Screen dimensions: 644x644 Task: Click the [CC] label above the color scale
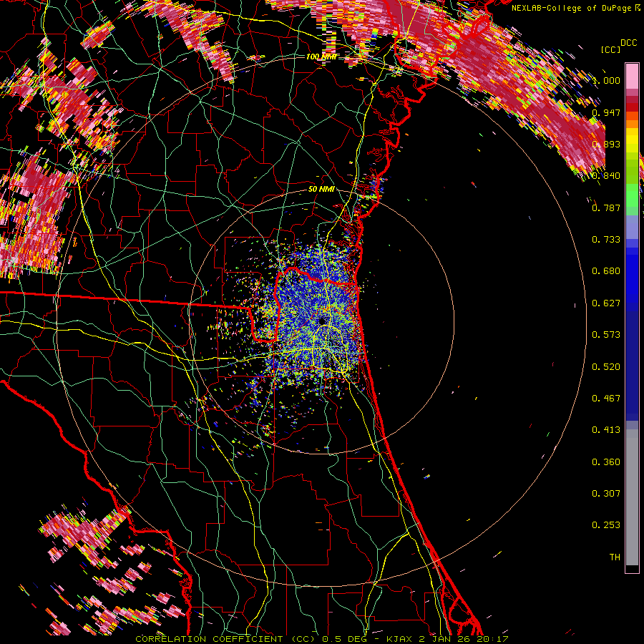coord(611,49)
